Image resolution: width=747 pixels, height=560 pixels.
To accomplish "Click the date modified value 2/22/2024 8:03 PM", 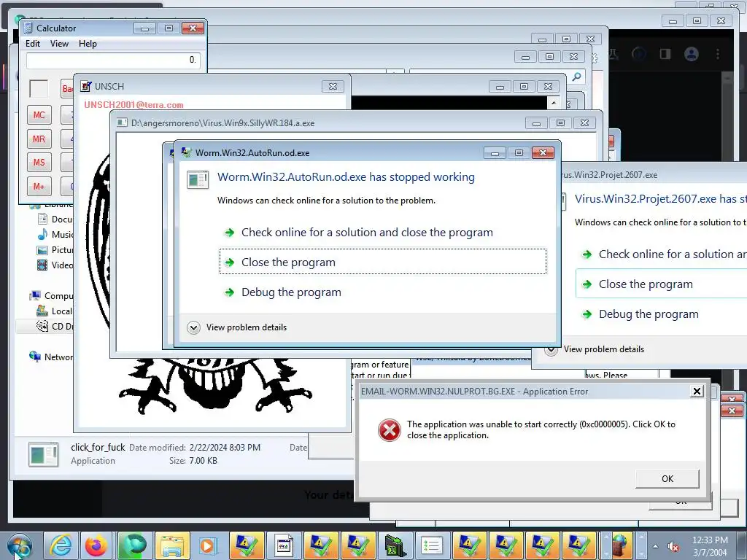I will coord(225,447).
